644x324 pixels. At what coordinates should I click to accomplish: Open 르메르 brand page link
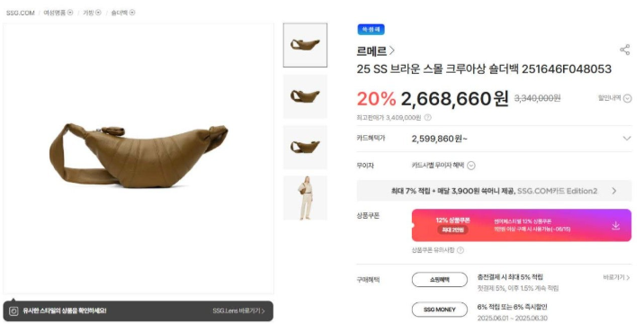click(x=375, y=51)
